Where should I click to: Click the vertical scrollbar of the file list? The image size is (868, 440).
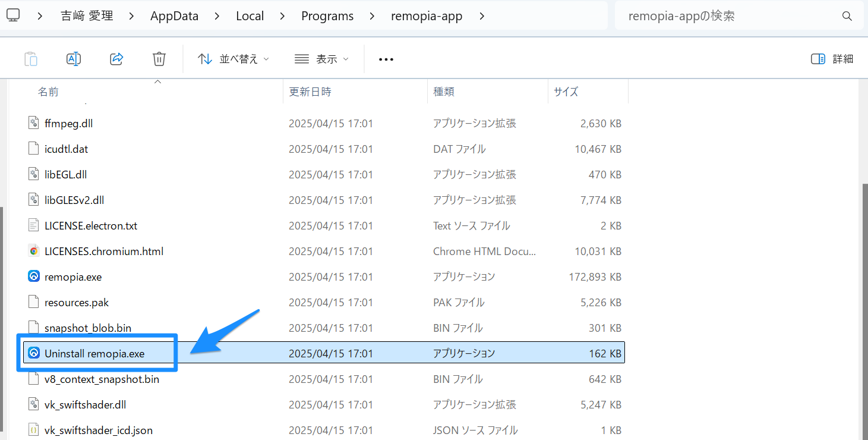point(865,312)
